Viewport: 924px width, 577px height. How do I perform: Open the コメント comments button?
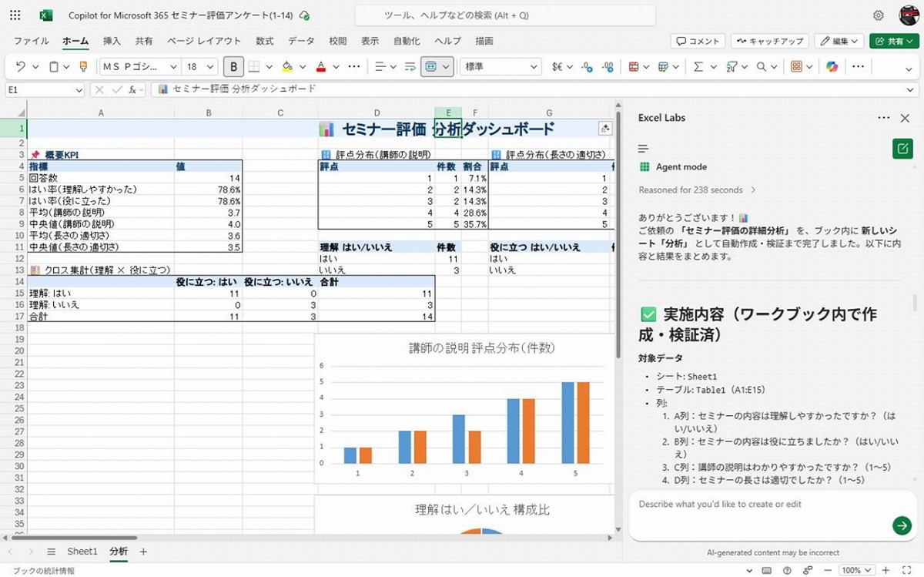698,41
